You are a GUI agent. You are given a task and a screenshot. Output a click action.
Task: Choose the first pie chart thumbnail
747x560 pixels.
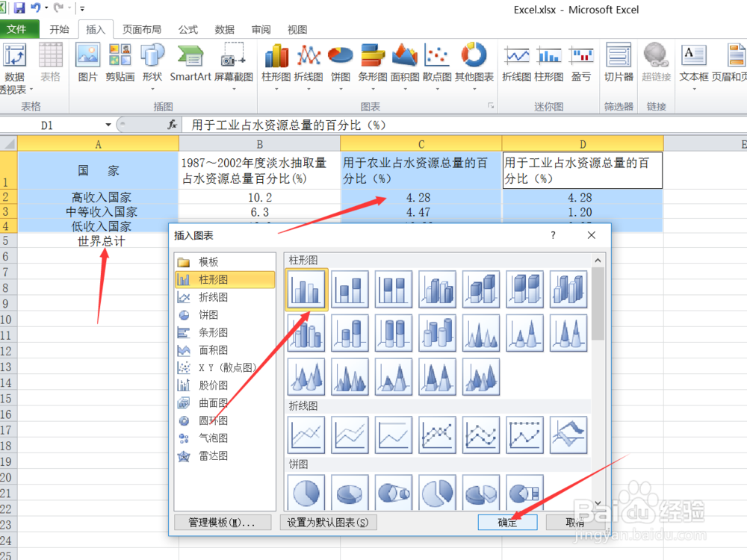pyautogui.click(x=306, y=492)
